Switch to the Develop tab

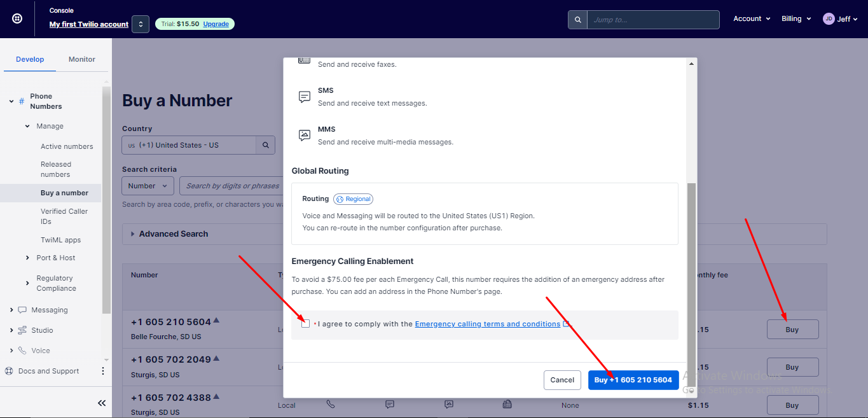30,59
